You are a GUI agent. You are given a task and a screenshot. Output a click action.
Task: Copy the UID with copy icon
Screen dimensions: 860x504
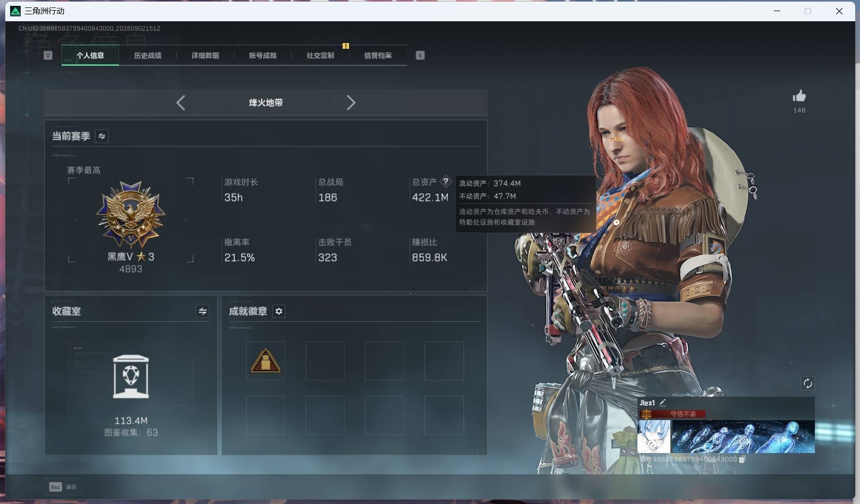click(742, 459)
